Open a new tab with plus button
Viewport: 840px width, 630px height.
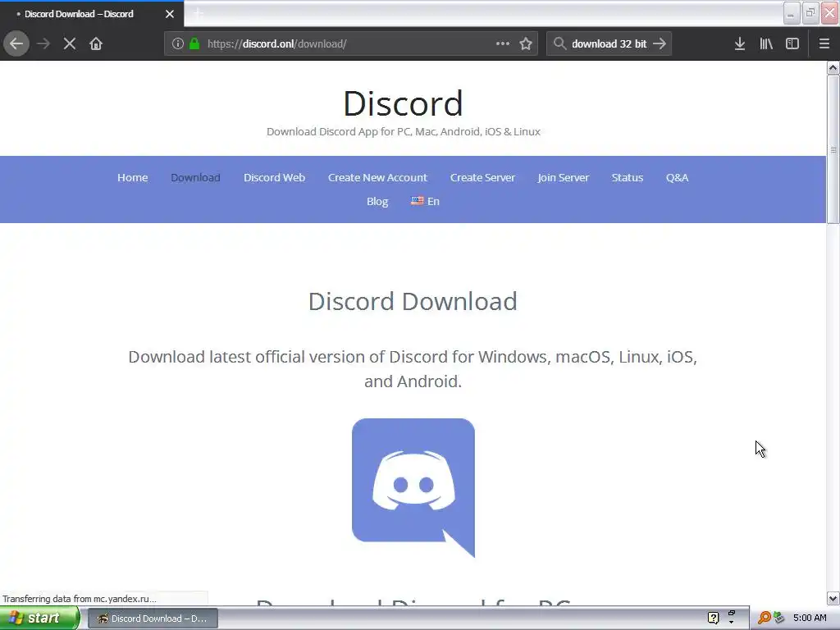[x=199, y=14]
